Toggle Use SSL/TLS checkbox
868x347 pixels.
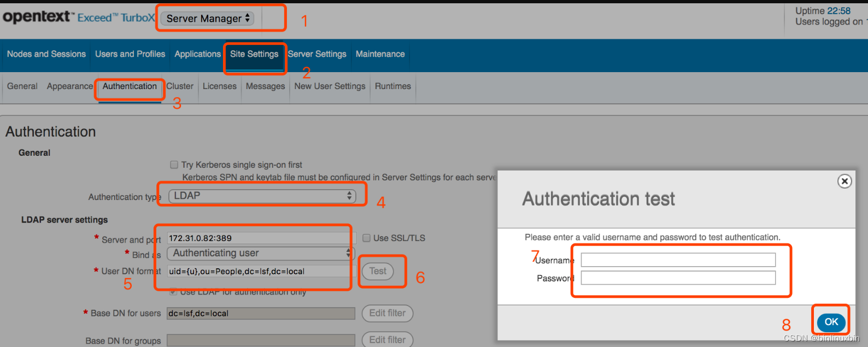(367, 238)
